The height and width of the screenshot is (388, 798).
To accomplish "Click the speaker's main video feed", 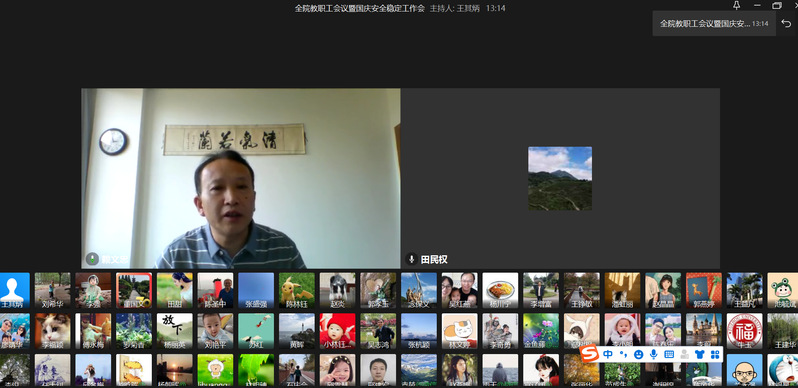I will (x=241, y=178).
